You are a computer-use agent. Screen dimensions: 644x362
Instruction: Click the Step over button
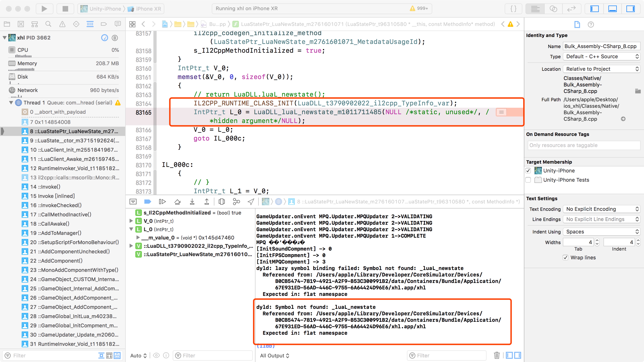[178, 202]
